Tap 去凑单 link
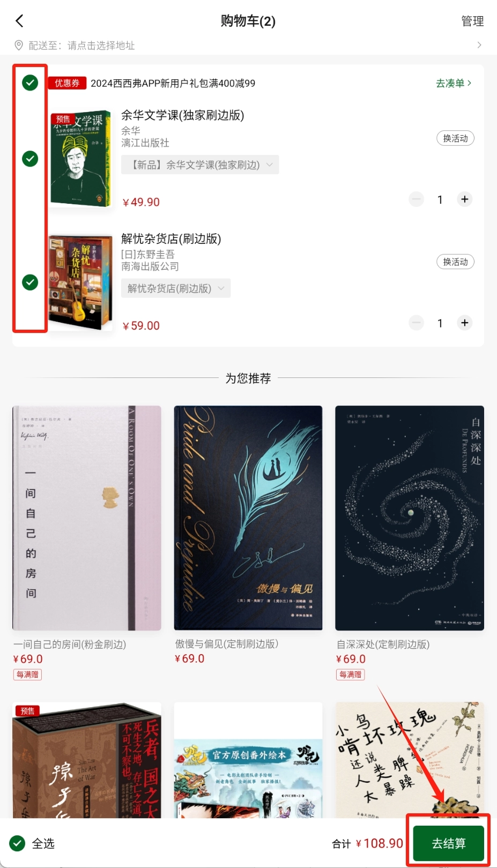497x868 pixels. [x=454, y=83]
